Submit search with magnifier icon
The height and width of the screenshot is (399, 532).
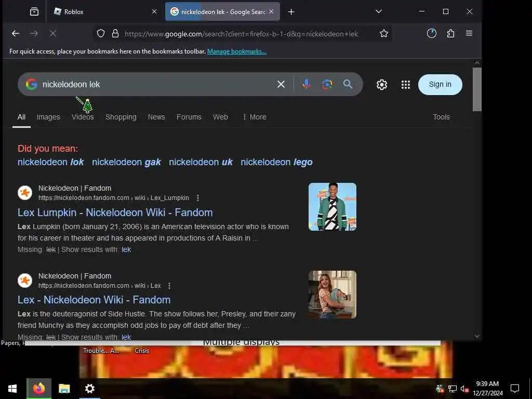point(348,84)
